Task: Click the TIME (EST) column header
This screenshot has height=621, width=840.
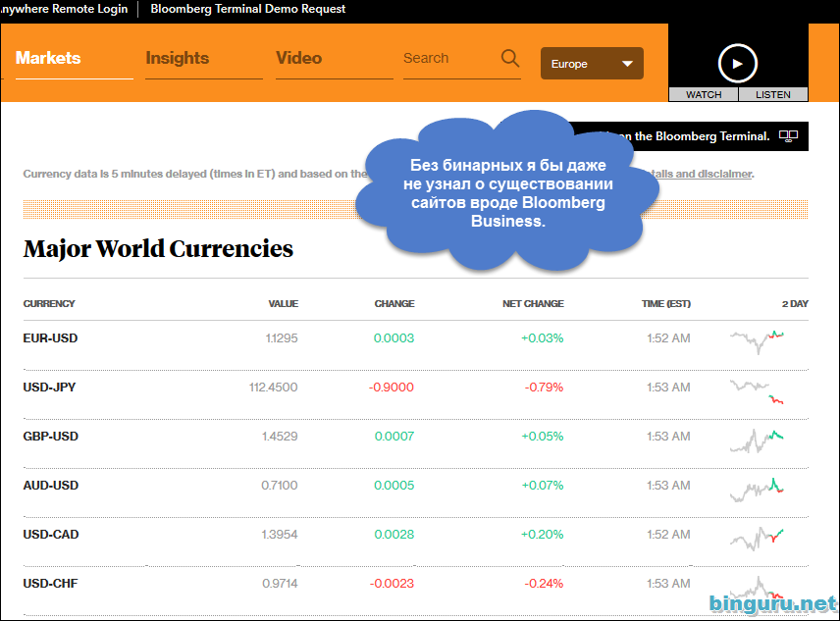Action: point(666,303)
